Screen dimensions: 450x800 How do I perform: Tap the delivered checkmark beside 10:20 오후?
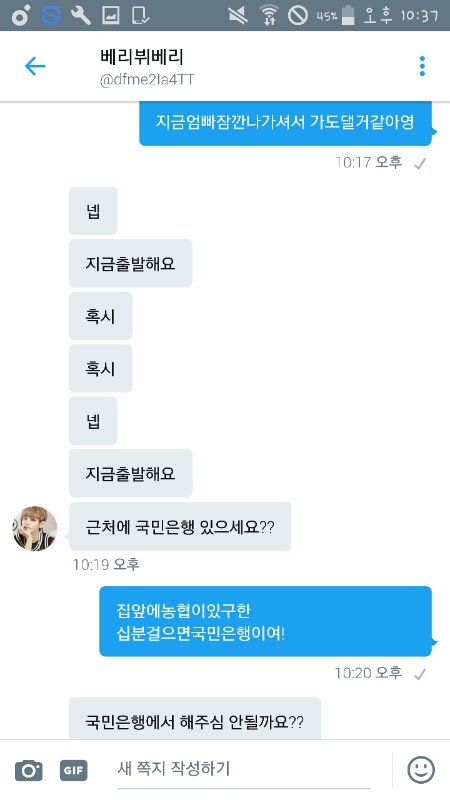tap(419, 674)
